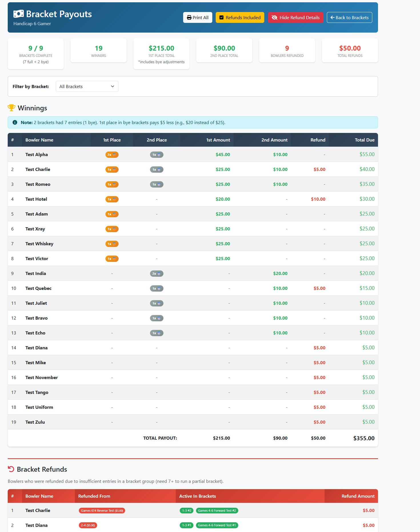Screen dimensions: 420x532
Task: Click the Games 4-6 Forward Test #2 tag
Action: tap(217, 511)
